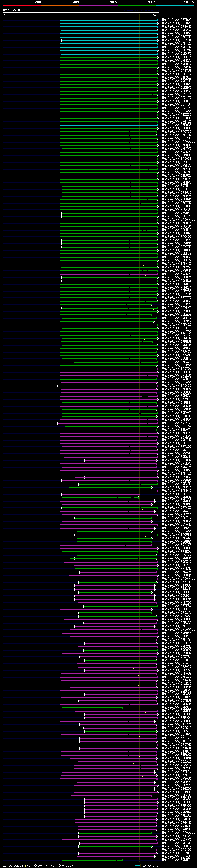Select the UniRef100_A2ZXG3 label

(177, 115)
